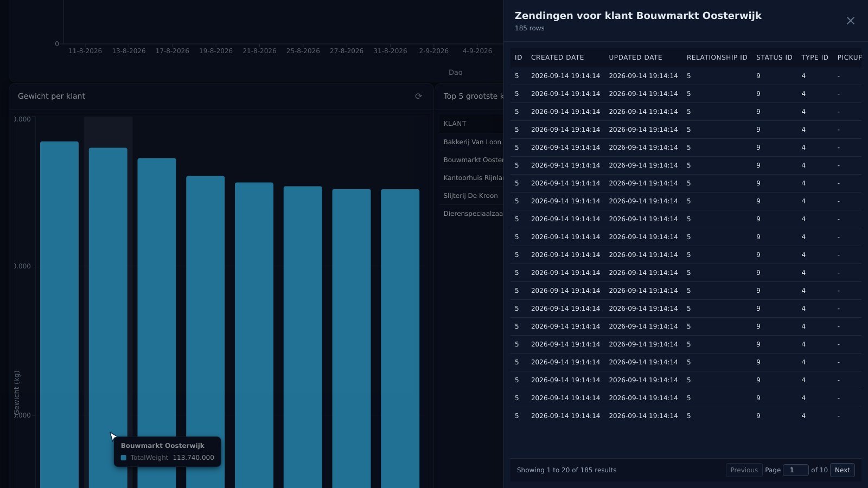This screenshot has width=868, height=488.
Task: Refresh the Gewicht per klant chart
Action: click(x=418, y=96)
